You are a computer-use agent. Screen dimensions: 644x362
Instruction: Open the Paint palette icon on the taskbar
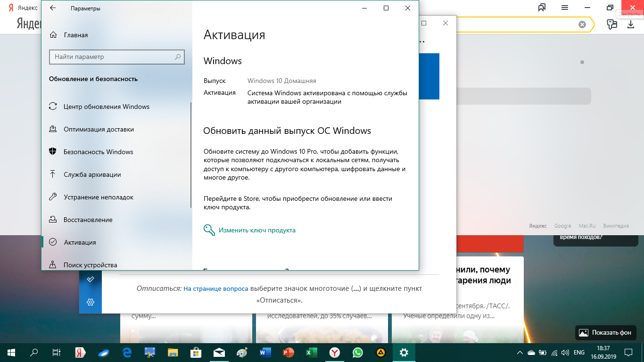tap(242, 352)
